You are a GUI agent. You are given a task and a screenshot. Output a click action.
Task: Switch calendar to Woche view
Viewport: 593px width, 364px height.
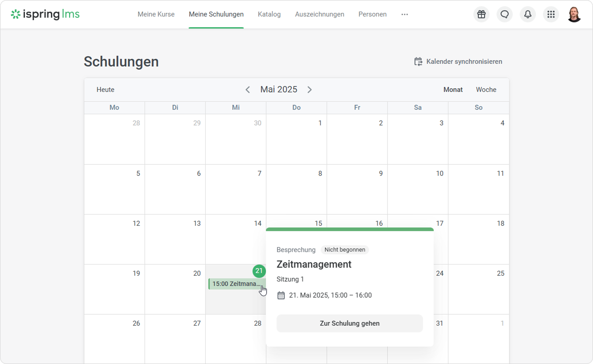coord(486,90)
